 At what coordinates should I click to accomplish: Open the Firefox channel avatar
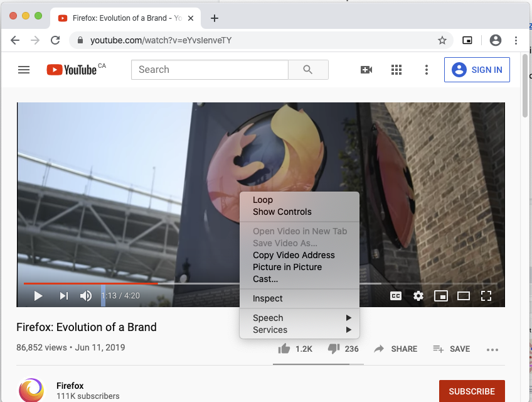[31, 390]
